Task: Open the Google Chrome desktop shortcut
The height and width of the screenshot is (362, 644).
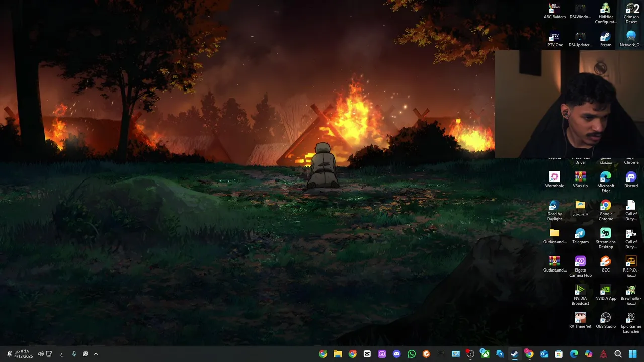Action: click(606, 211)
